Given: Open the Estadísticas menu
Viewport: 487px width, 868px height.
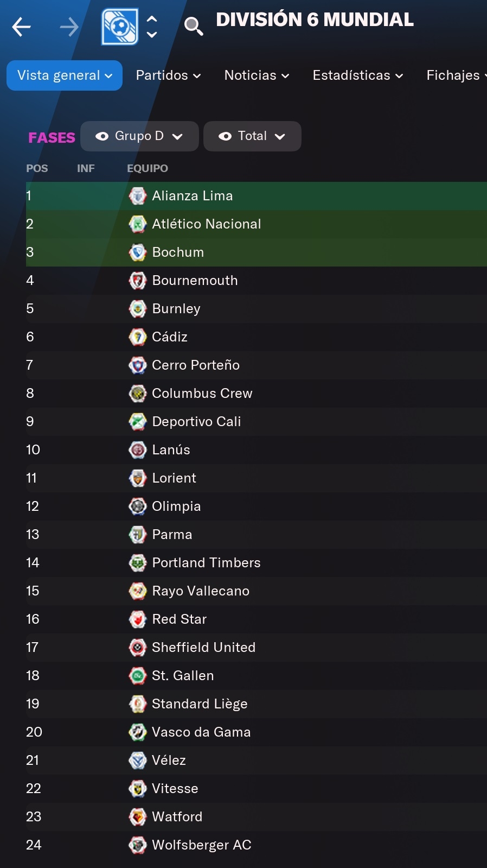Looking at the screenshot, I should pos(358,75).
